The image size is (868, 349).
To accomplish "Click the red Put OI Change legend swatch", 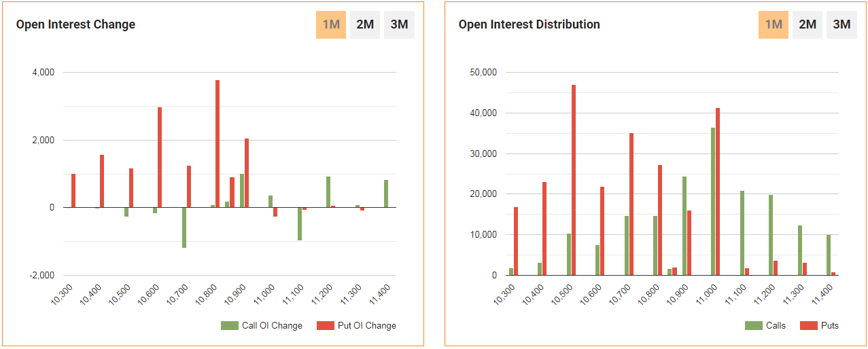I will (x=326, y=326).
